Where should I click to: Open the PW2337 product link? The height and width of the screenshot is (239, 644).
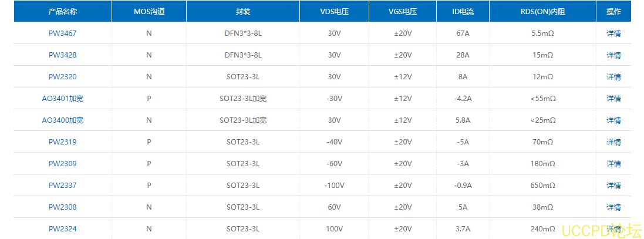point(62,186)
